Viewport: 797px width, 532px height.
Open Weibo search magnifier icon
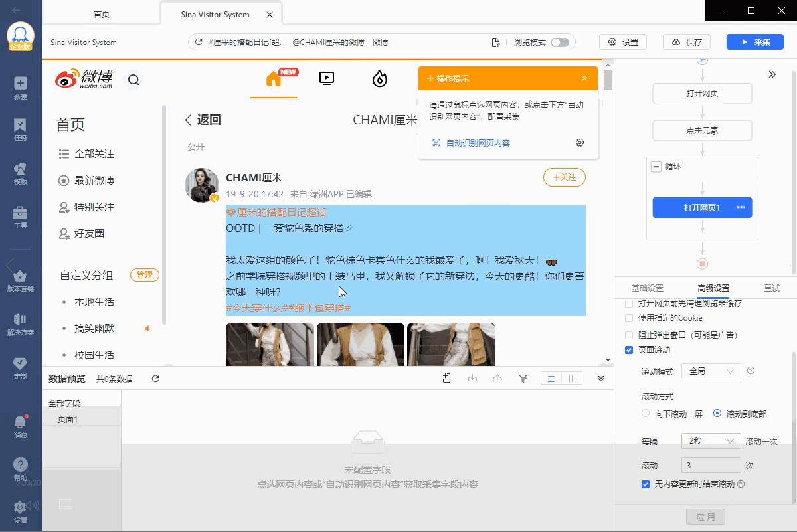[133, 80]
